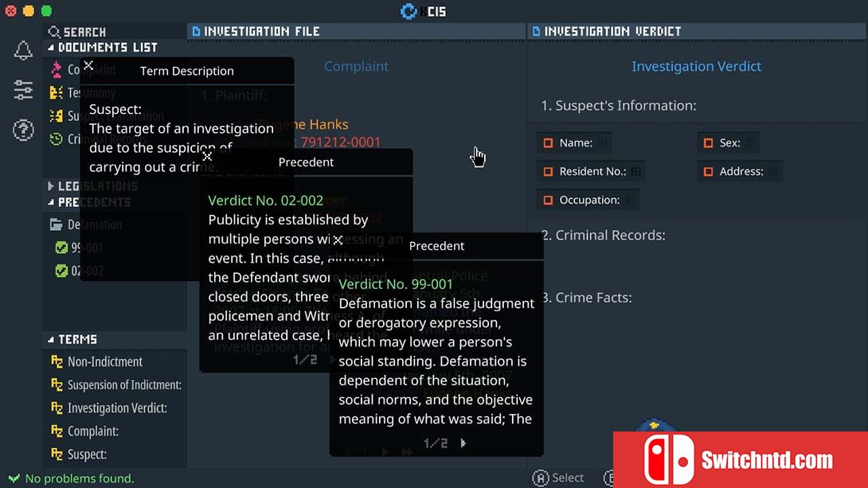Tick the Name checkbox in Suspect's Information

point(548,143)
